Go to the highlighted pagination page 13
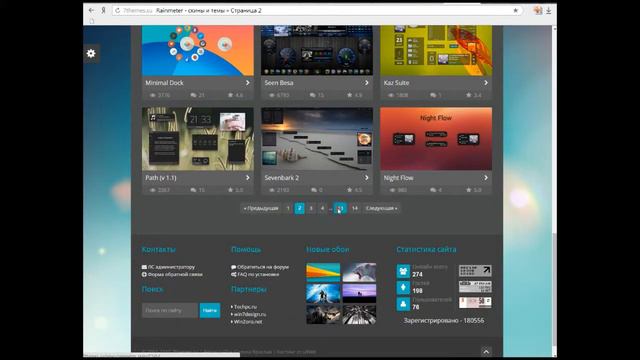Screen dimensions: 640x360 point(340,208)
